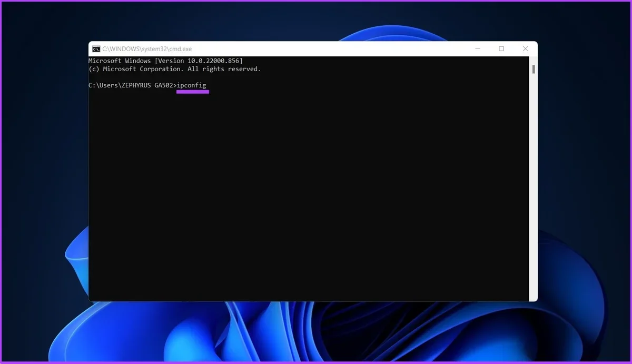Close the Command Prompt window
The image size is (632, 364).
click(525, 49)
